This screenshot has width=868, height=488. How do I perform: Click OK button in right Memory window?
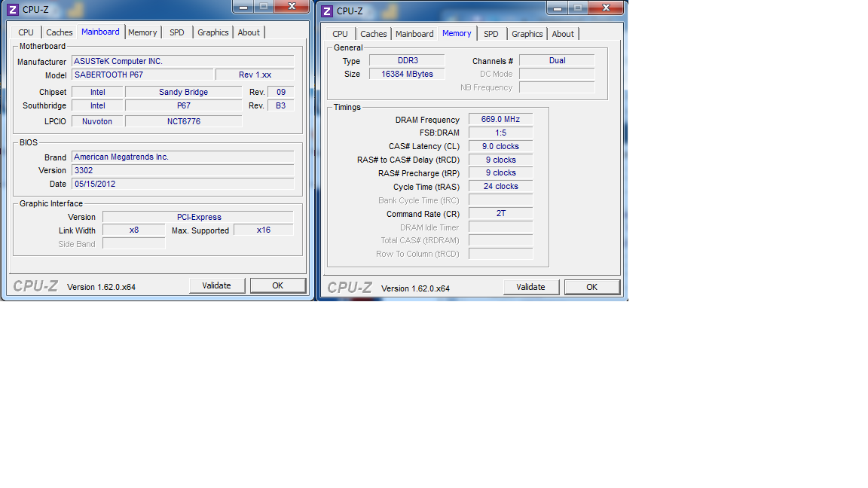click(x=591, y=287)
